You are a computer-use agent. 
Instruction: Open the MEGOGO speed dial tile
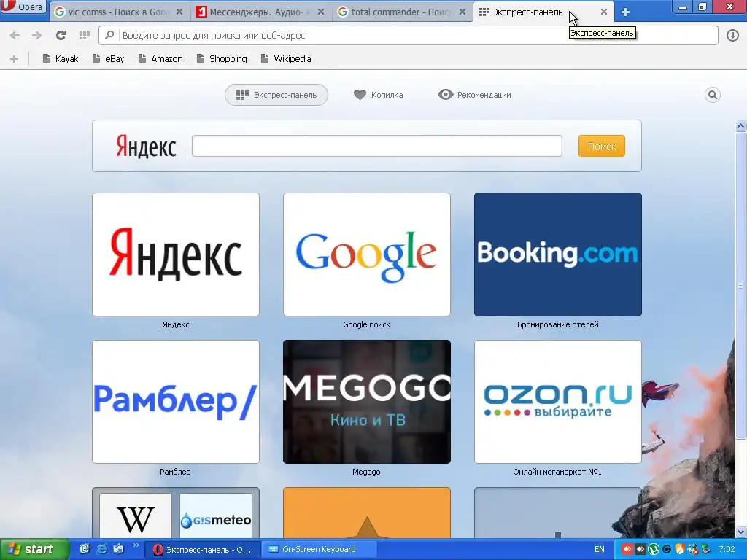(367, 402)
